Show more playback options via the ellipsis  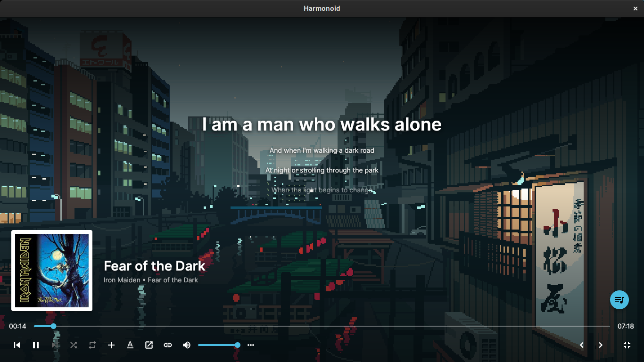coord(251,345)
